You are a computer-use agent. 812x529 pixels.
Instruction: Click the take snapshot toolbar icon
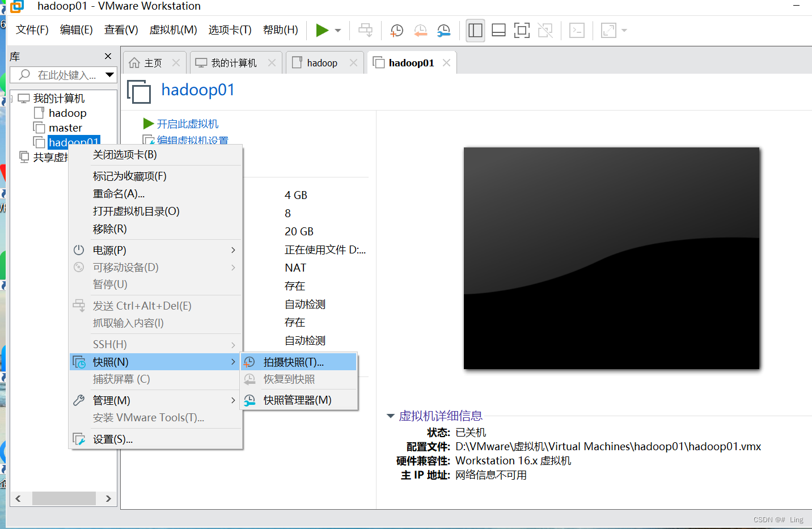click(397, 30)
